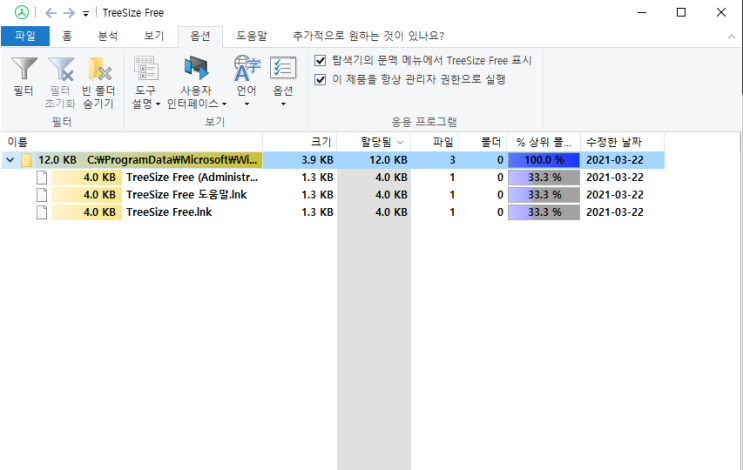Select the TreeSize Free (Administr... entry
This screenshot has height=470, width=743.
pyautogui.click(x=192, y=178)
